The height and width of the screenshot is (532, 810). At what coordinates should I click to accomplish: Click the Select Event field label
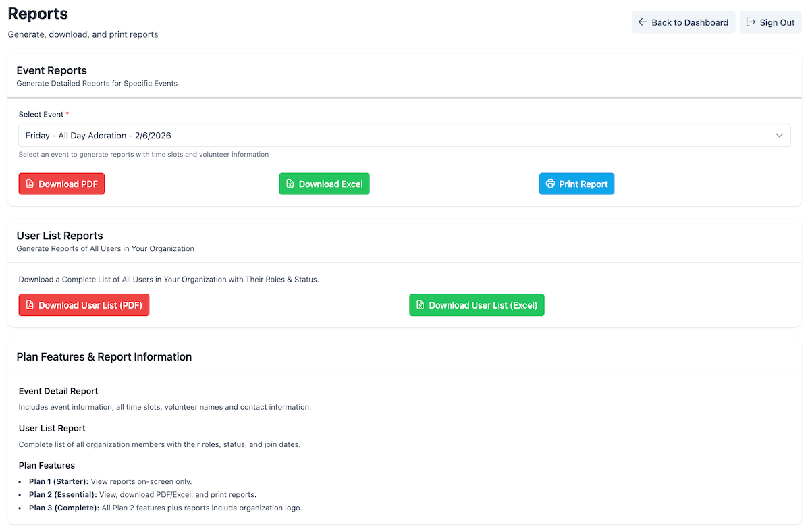click(x=41, y=115)
